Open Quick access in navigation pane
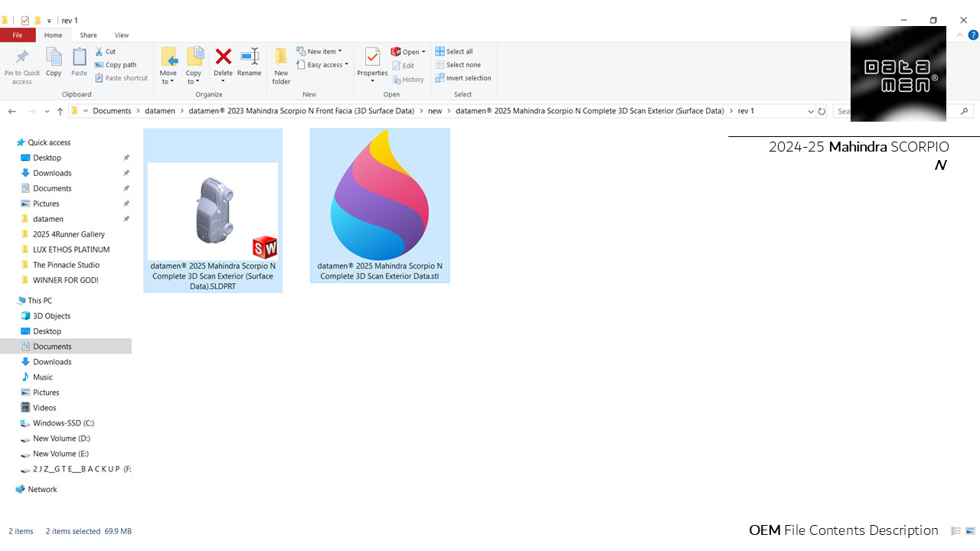The height and width of the screenshot is (551, 980). point(49,142)
